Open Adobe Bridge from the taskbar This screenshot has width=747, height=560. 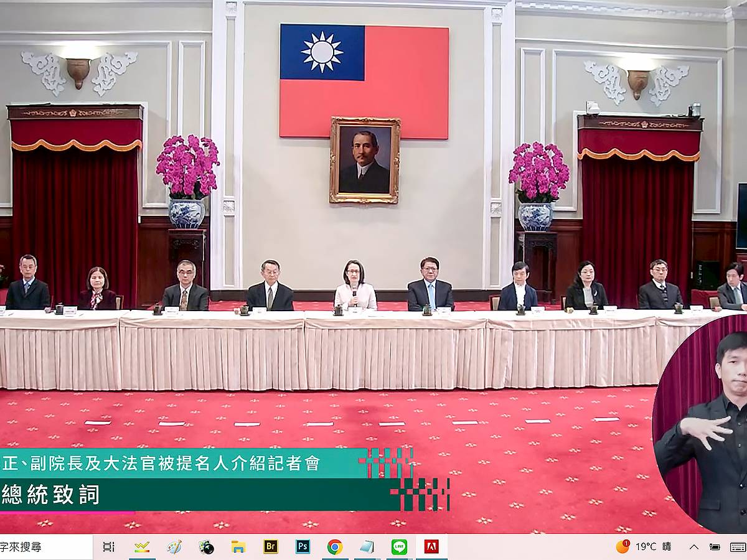point(270,547)
